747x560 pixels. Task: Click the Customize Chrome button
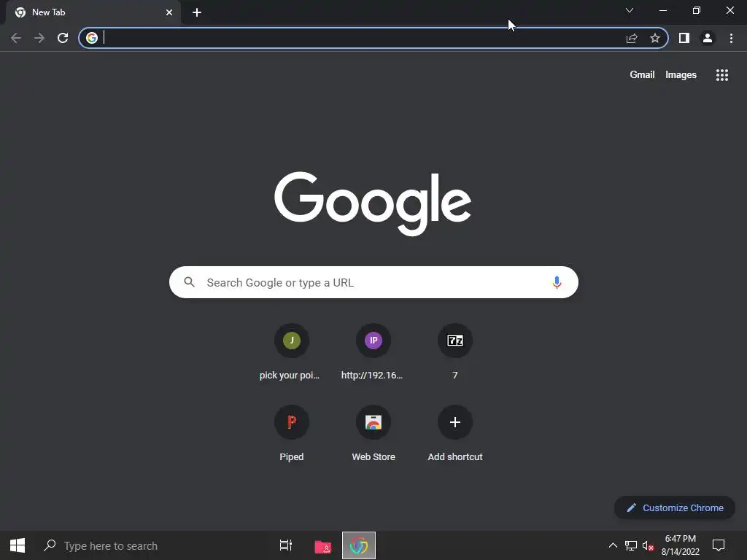(x=675, y=507)
